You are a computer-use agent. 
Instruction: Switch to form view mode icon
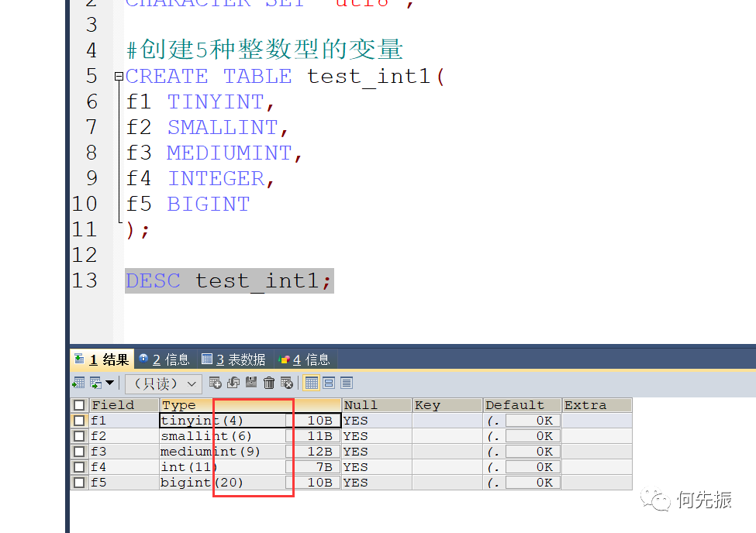[329, 383]
